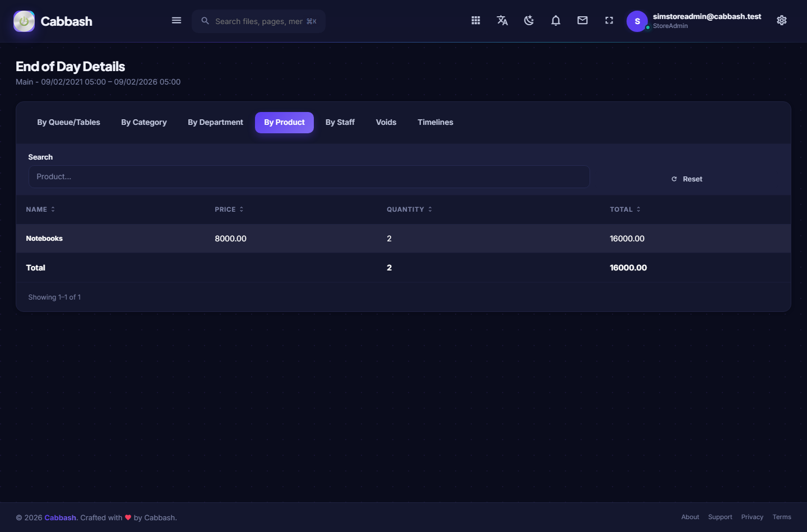Open the Voids tab
Screen dimensions: 807x532
coord(386,123)
